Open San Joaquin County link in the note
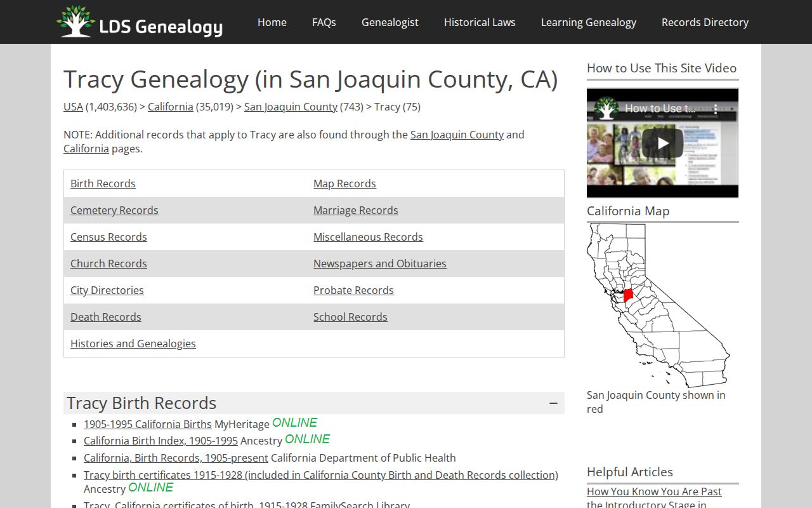812x508 pixels. click(457, 135)
